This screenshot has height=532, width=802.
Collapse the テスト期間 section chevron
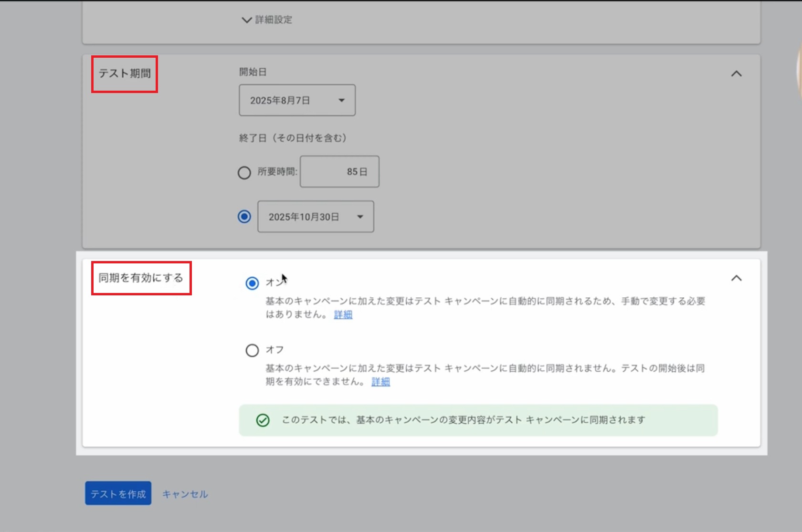(x=736, y=74)
